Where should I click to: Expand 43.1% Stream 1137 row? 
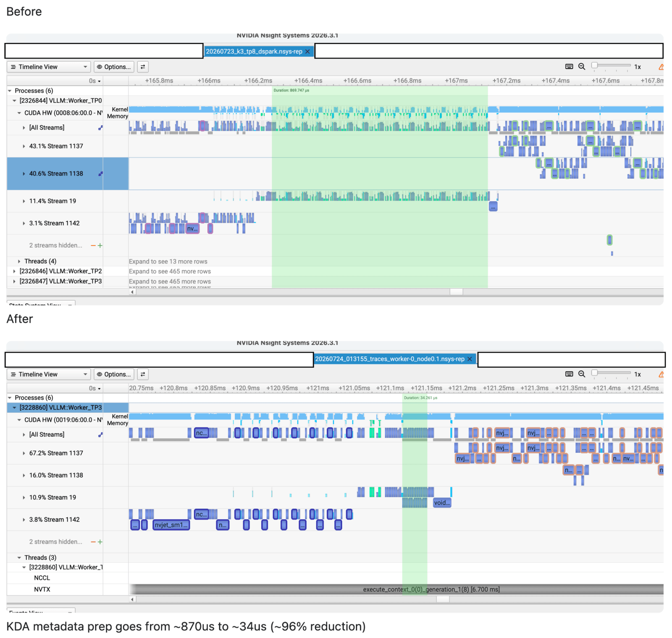24,146
